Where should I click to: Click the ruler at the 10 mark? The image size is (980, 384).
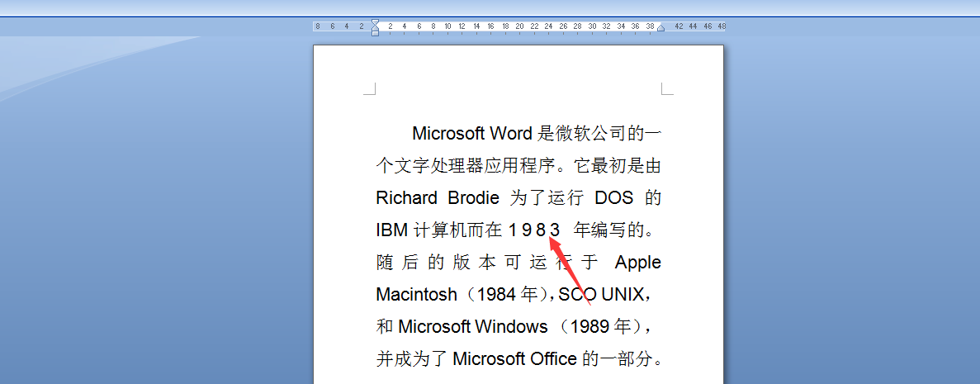coord(447,26)
